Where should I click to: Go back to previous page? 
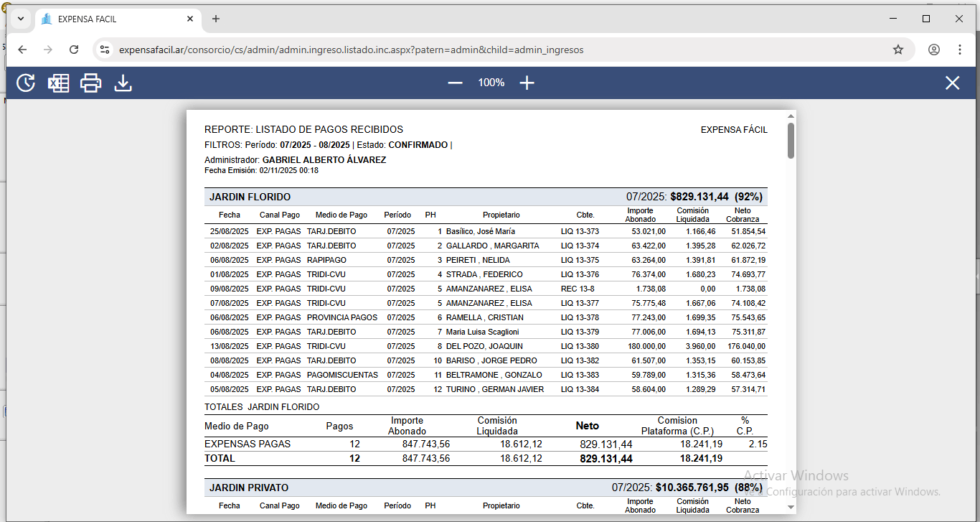(x=22, y=50)
